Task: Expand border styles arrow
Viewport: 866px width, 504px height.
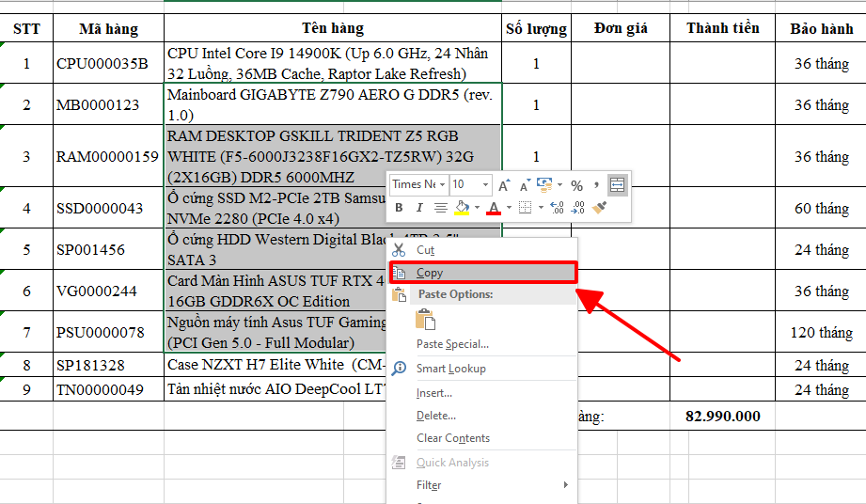Action: point(541,208)
